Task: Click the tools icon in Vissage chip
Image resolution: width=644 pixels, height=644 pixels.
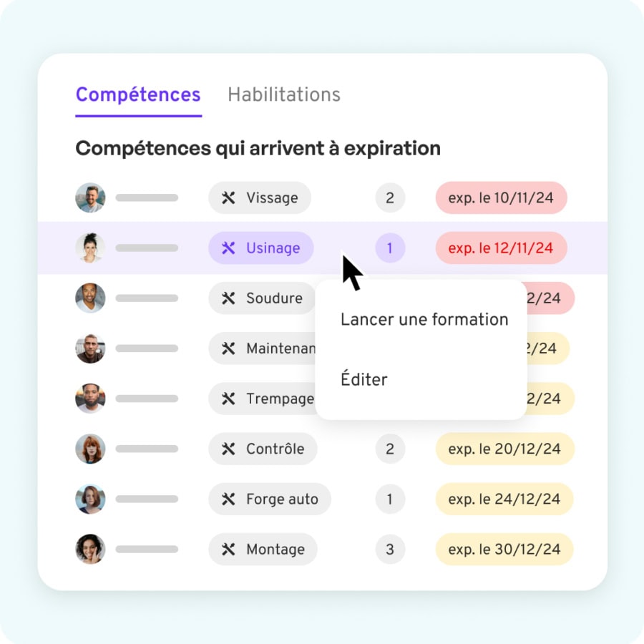Action: click(x=228, y=198)
